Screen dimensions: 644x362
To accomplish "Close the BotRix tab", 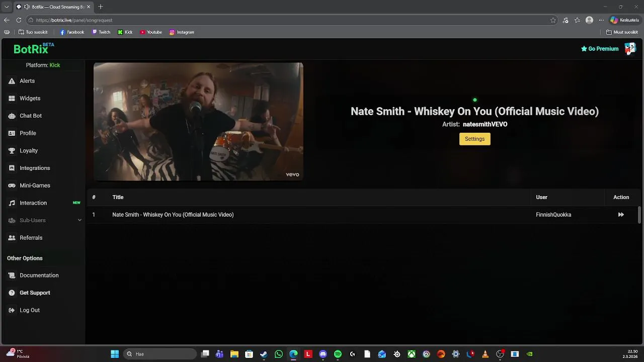I will (89, 7).
